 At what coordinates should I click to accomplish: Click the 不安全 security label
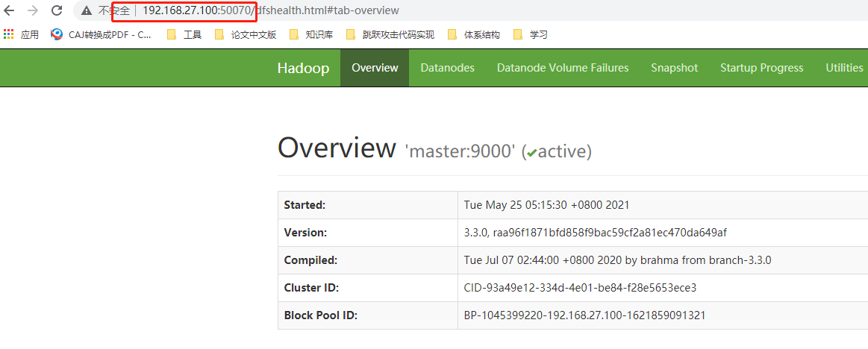pyautogui.click(x=113, y=10)
